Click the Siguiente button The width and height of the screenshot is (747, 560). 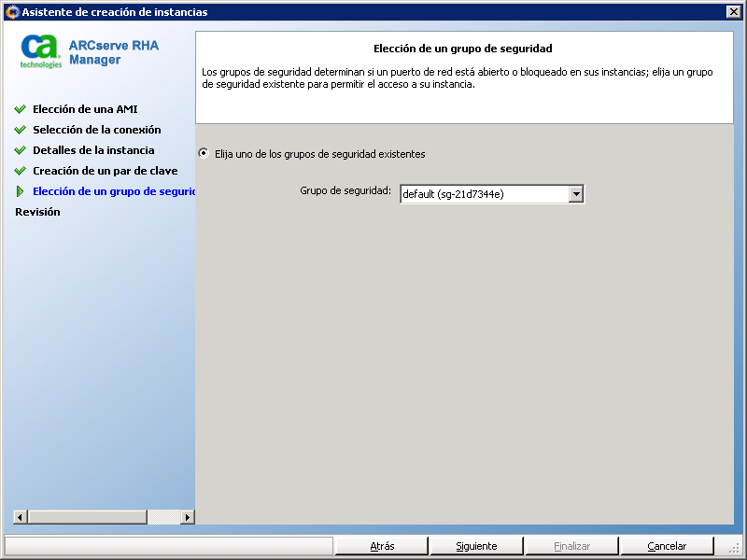point(476,545)
